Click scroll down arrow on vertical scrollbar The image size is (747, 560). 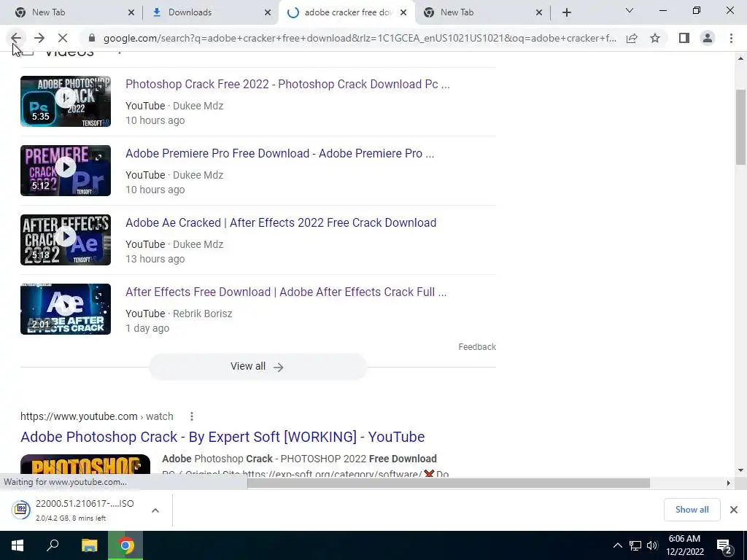coord(740,470)
